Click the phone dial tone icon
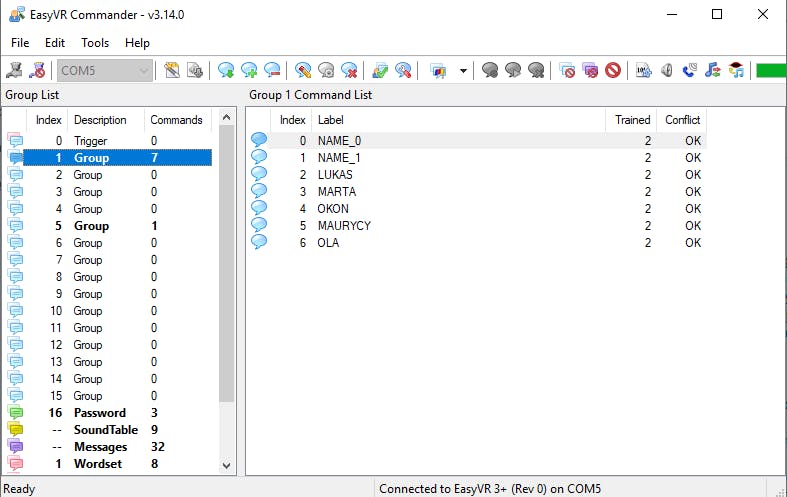This screenshot has width=787, height=497. click(689, 70)
